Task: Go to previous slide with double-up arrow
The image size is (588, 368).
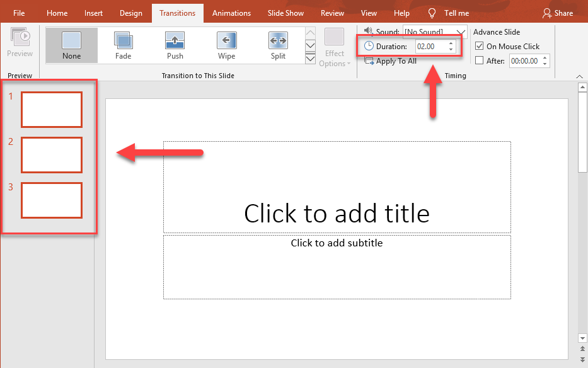Action: click(x=582, y=349)
